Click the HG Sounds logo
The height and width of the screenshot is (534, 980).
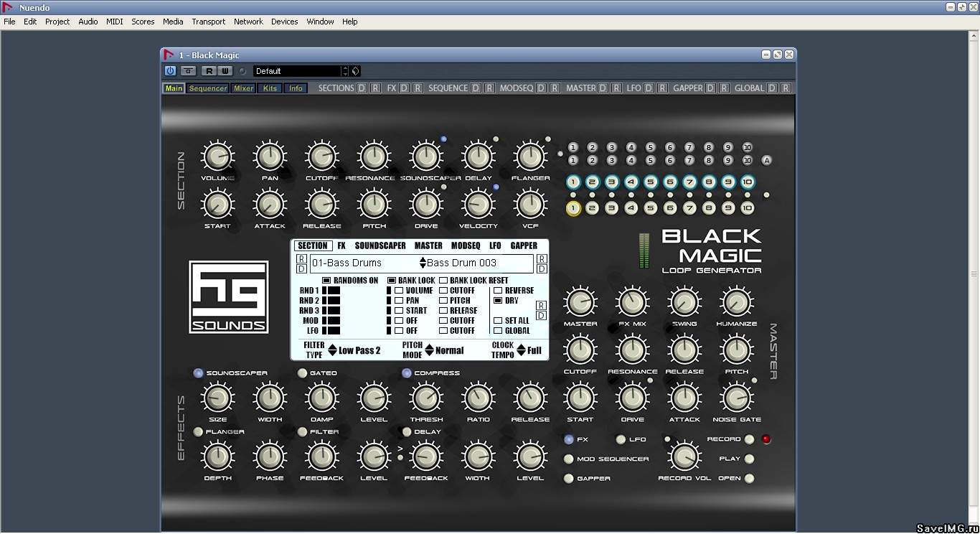(x=229, y=297)
